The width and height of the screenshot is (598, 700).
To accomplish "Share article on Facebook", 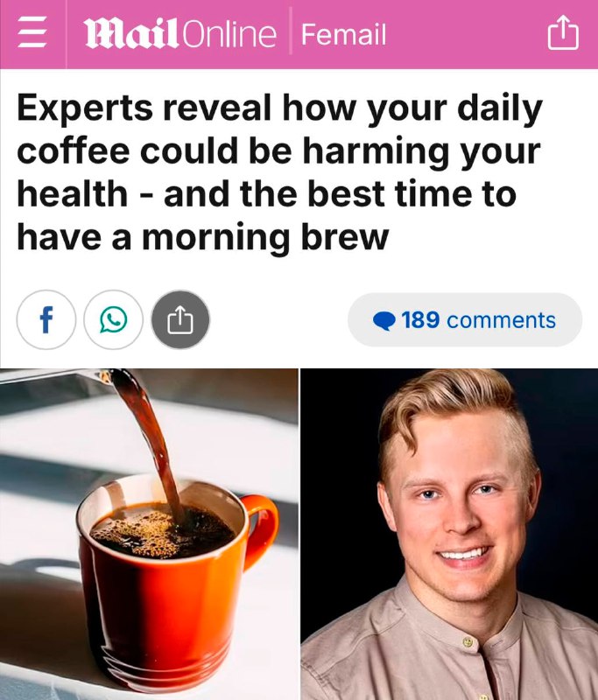I will [x=46, y=319].
